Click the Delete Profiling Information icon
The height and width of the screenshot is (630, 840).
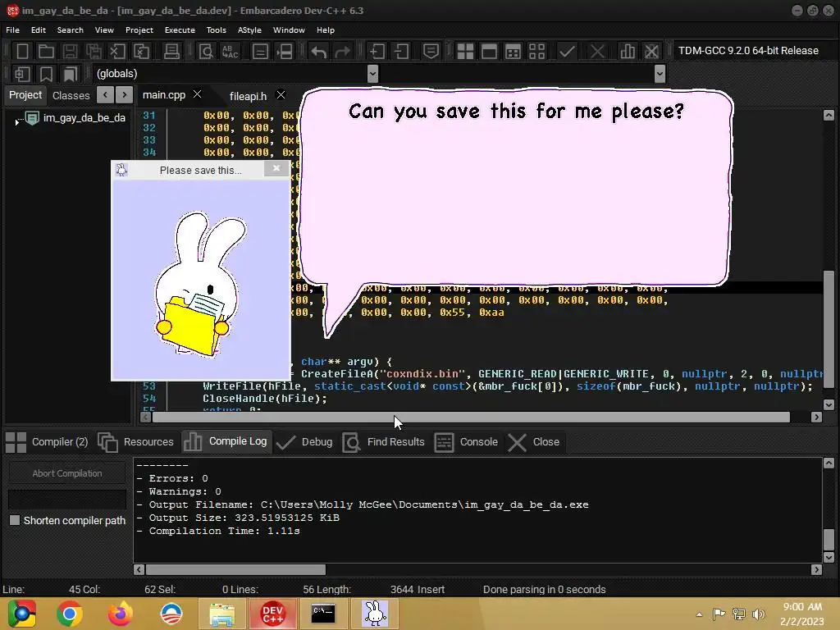pos(651,52)
